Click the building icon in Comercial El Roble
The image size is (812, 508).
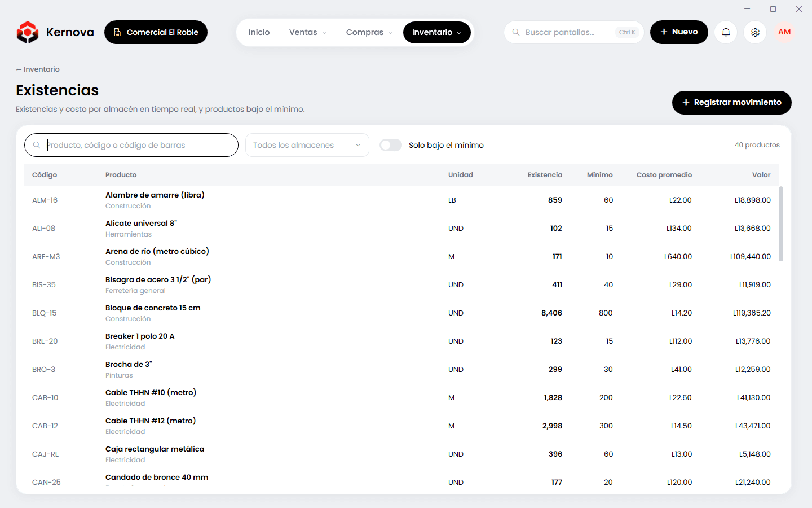[117, 32]
